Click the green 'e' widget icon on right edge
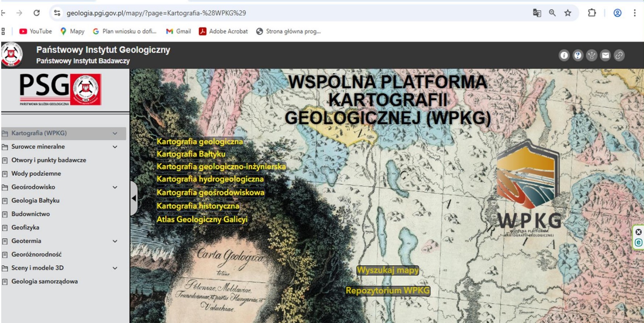 point(638,242)
